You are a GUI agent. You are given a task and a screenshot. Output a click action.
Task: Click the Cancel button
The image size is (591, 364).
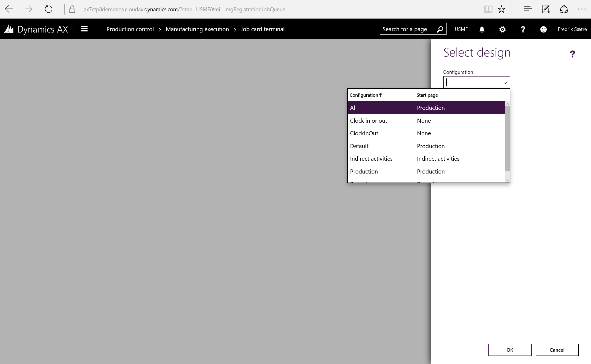(557, 350)
